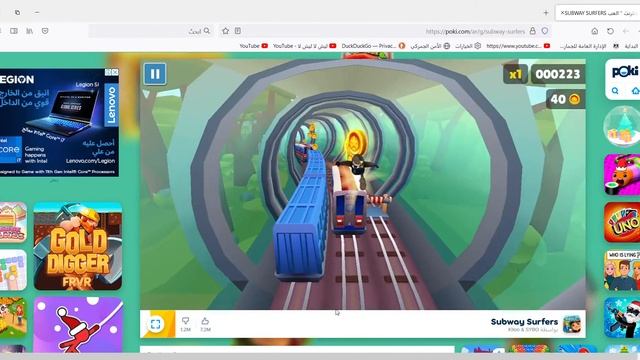Enter fullscreen mode for the game
640x360 pixels.
point(156,324)
